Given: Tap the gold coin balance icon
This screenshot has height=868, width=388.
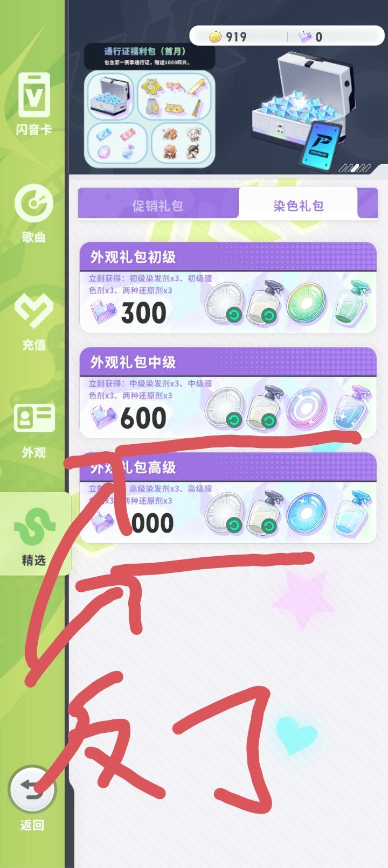Looking at the screenshot, I should point(215,37).
